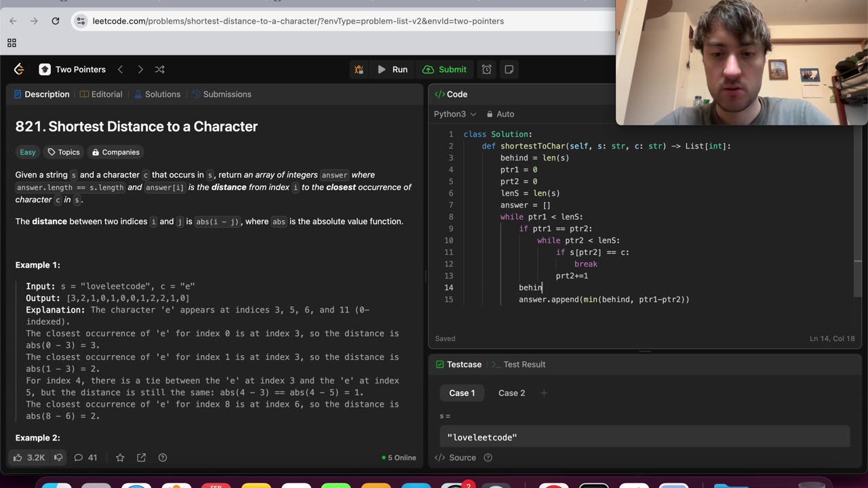
Task: Go to previous problem chevron
Action: (120, 69)
